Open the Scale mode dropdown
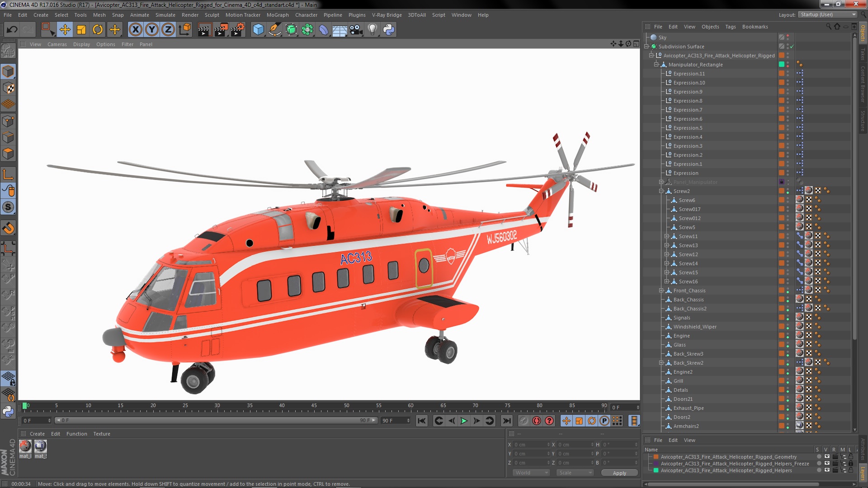This screenshot has height=488, width=868. (575, 473)
